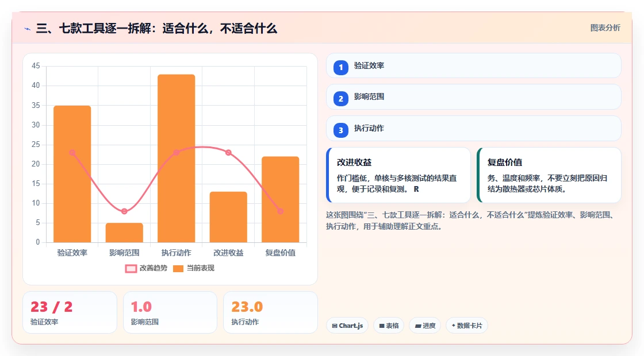Toggle the 改善趋势 legend label

click(153, 268)
